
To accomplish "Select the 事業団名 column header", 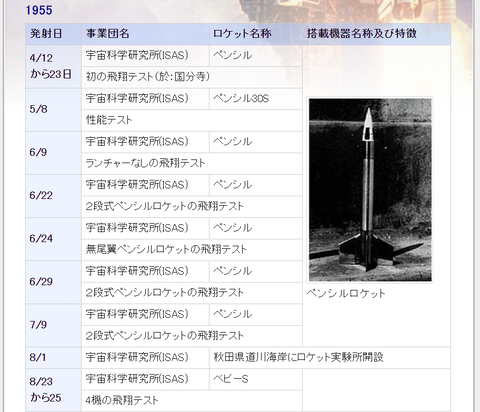I will click(x=145, y=34).
